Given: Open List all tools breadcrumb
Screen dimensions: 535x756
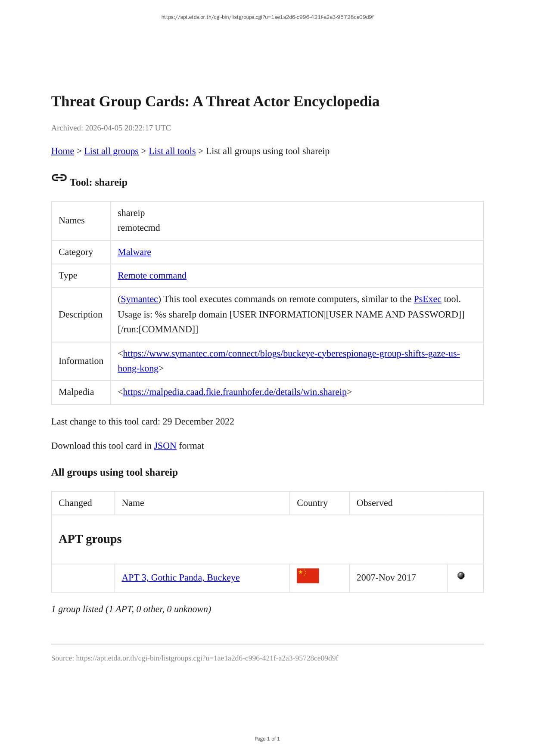Looking at the screenshot, I should coord(172,151).
